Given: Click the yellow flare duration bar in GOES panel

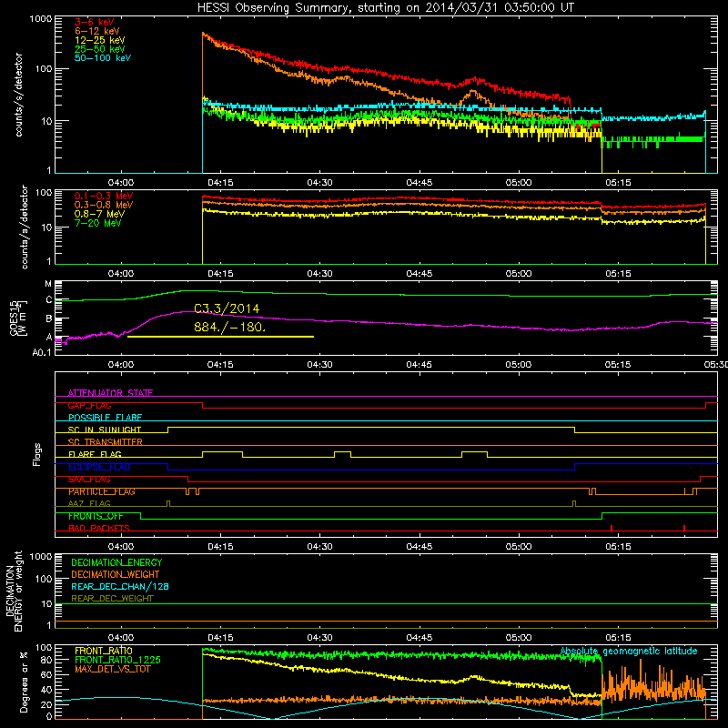Looking at the screenshot, I should [220, 337].
